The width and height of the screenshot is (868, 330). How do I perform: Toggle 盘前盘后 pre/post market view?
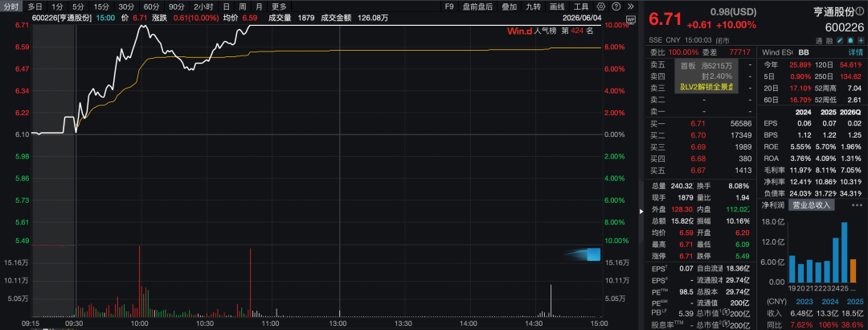pos(477,6)
